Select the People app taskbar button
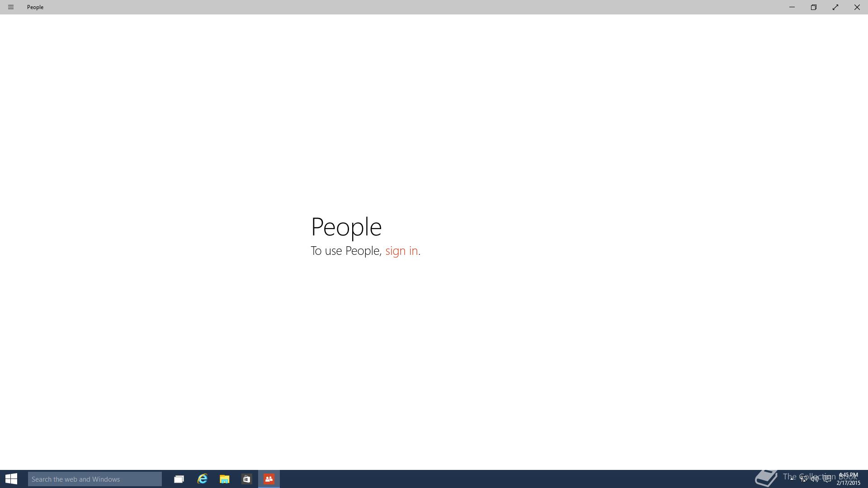The height and width of the screenshot is (488, 868). point(269,479)
